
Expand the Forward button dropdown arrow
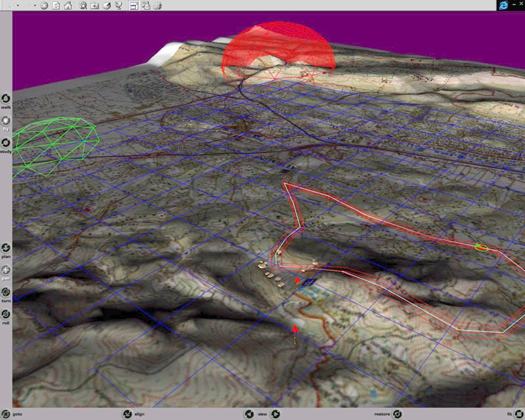35,6
